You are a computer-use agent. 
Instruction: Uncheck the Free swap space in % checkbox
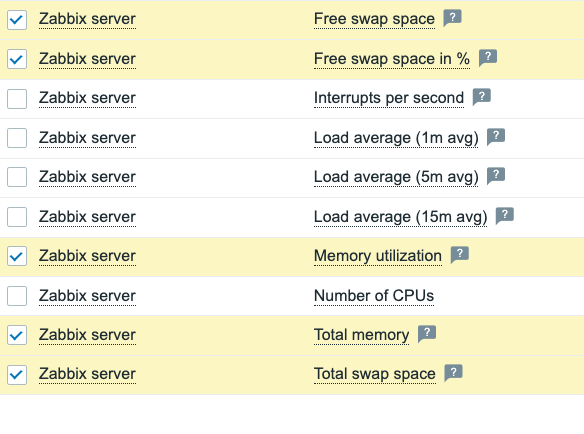pyautogui.click(x=17, y=59)
